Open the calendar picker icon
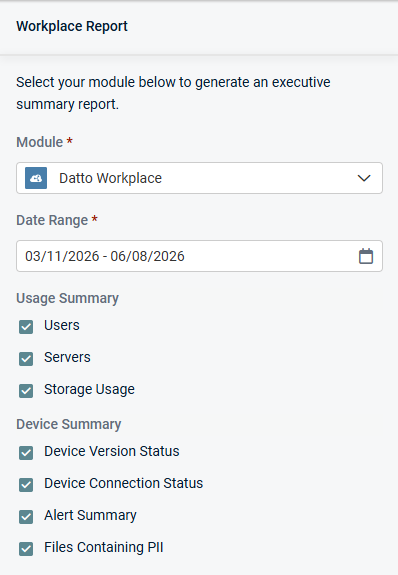Viewport: 398px width, 575px height. 366,256
